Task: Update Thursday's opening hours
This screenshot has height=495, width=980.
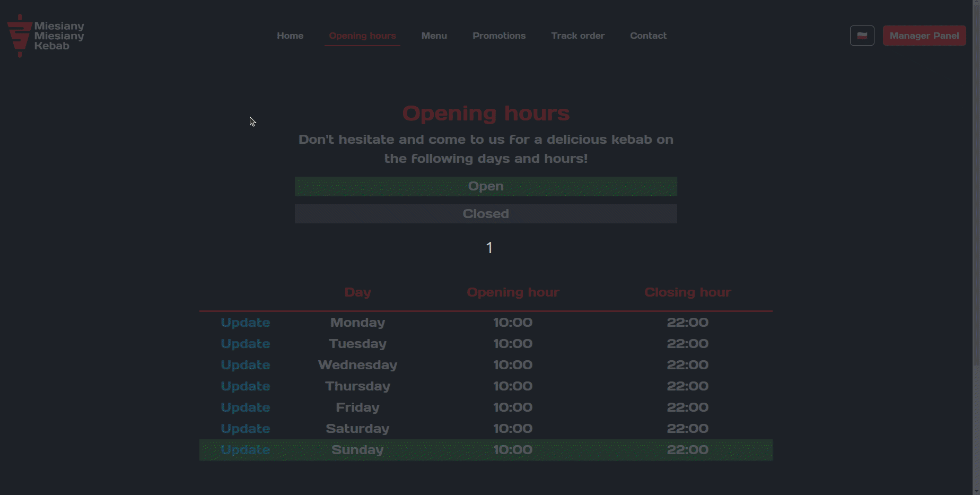Action: coord(245,386)
